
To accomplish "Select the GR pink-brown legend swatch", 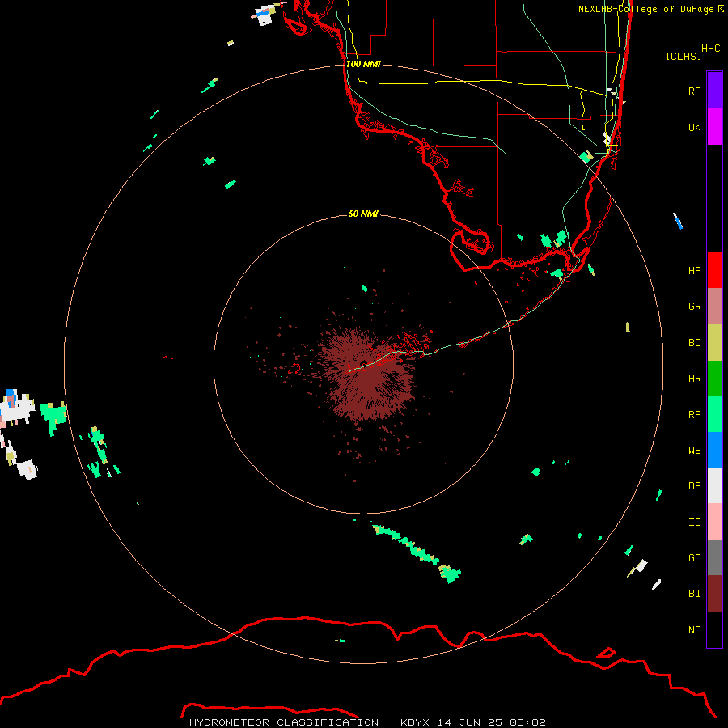I will click(x=714, y=306).
